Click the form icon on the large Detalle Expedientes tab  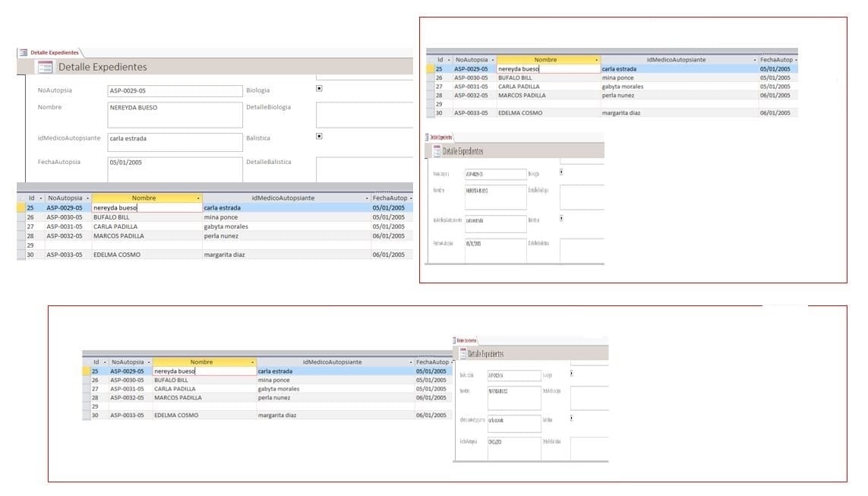click(23, 52)
